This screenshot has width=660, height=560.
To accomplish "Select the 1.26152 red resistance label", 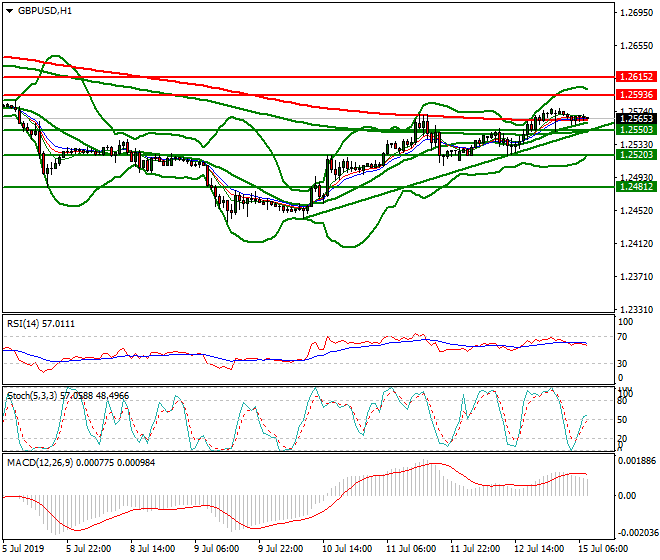I will pos(636,77).
